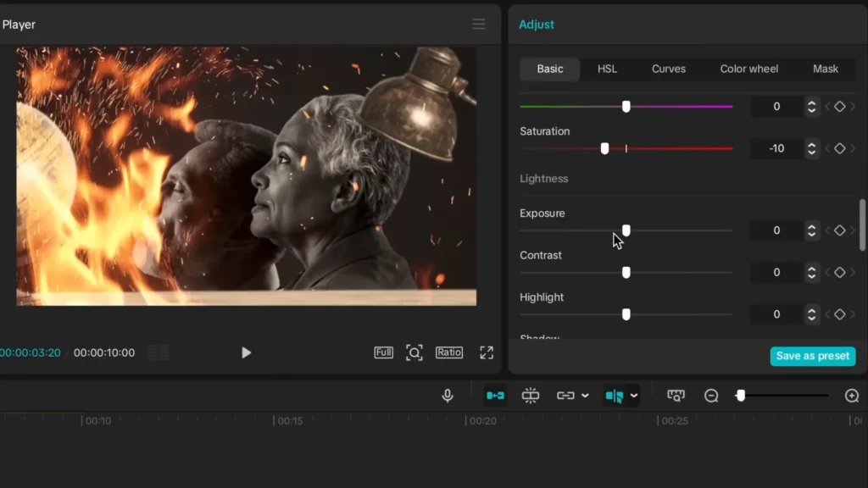The image size is (868, 488).
Task: Click the Save as preset button
Action: point(813,356)
